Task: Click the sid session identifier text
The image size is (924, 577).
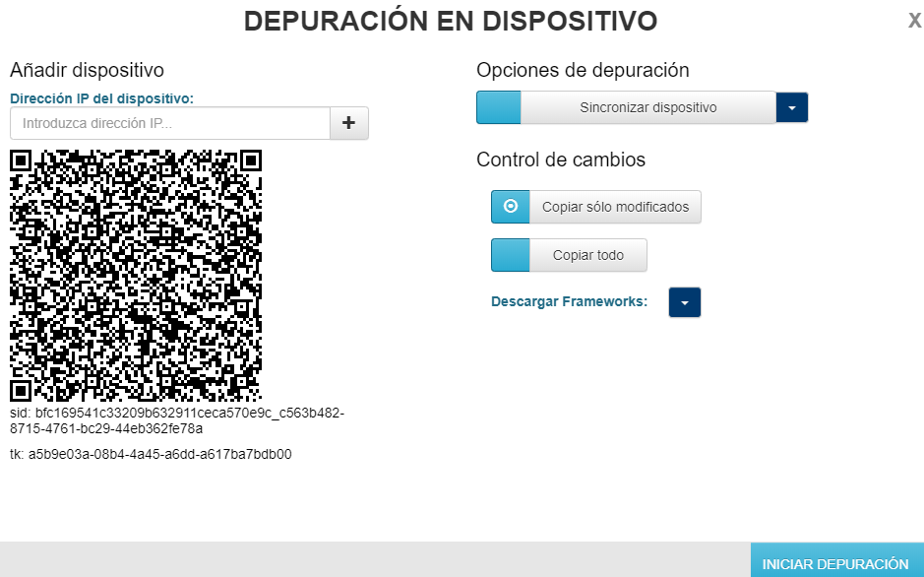Action: [177, 420]
